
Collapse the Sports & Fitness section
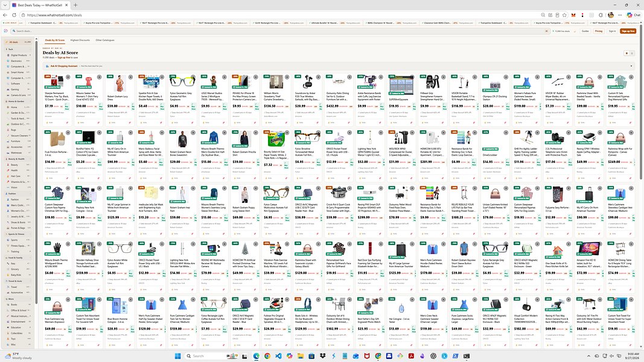click(x=18, y=234)
